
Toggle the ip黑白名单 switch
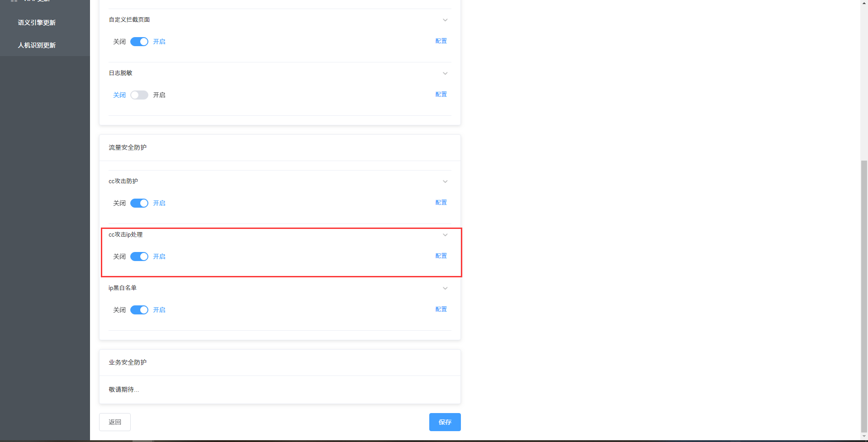139,310
